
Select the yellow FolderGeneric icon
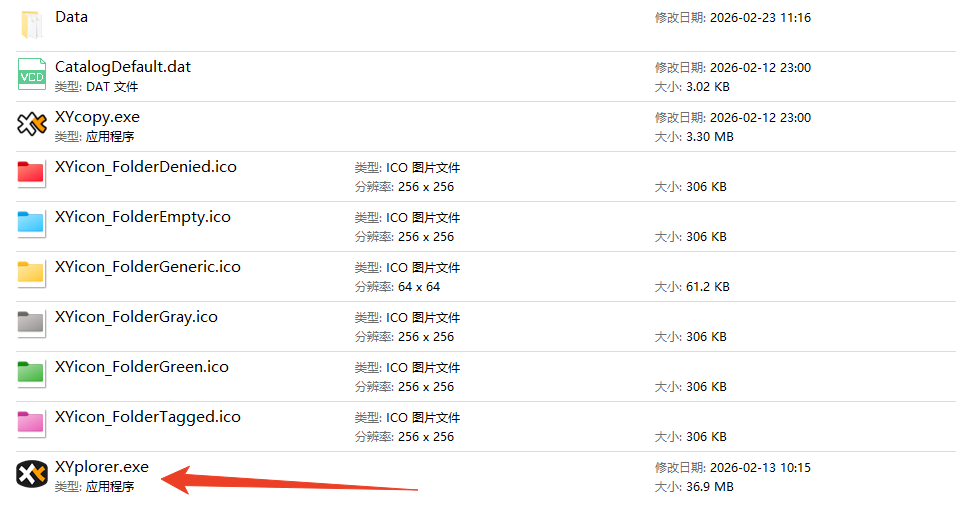31,273
